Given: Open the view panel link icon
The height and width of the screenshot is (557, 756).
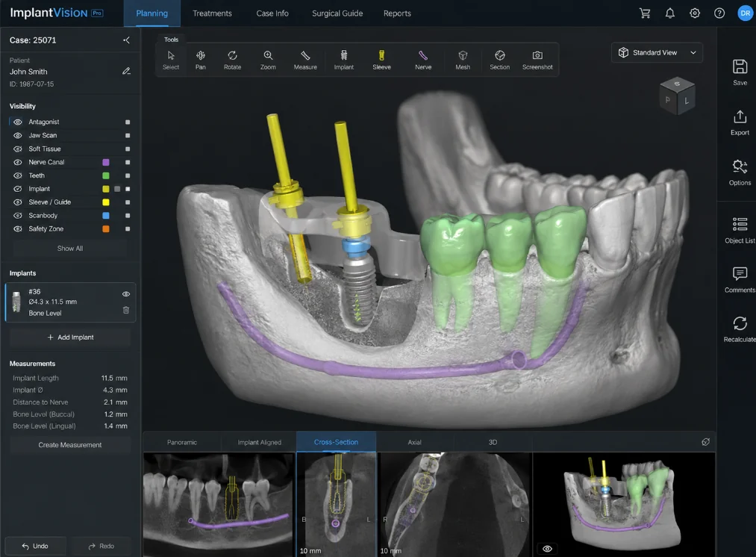Looking at the screenshot, I should (705, 442).
